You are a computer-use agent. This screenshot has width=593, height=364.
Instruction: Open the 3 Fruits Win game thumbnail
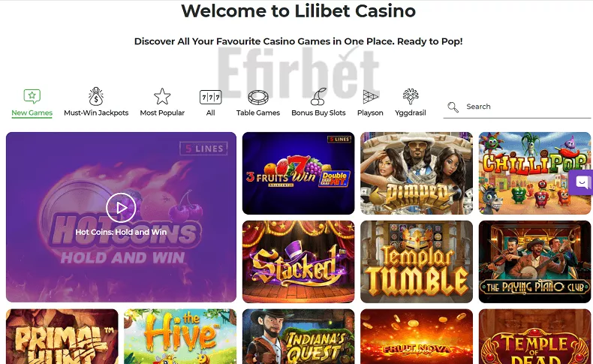tap(299, 173)
